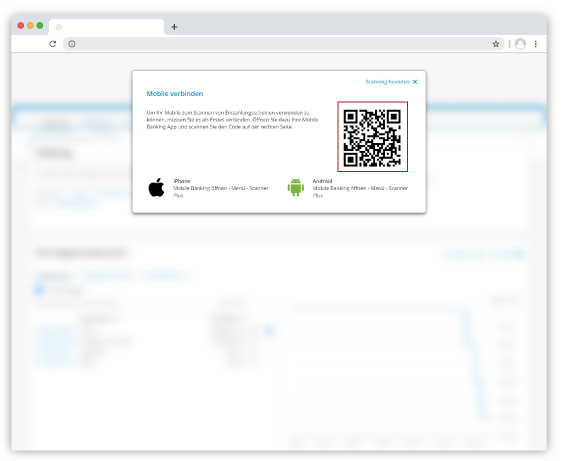
Task: Open a new browser tab with plus
Action: pyautogui.click(x=174, y=27)
